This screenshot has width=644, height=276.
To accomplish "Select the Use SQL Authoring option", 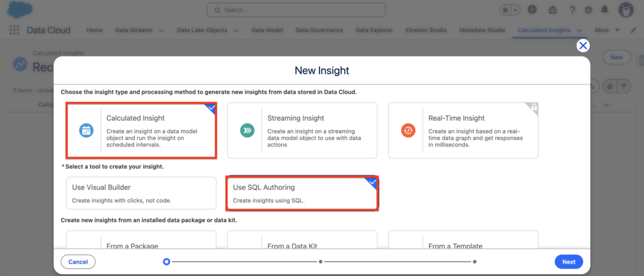I will [302, 193].
